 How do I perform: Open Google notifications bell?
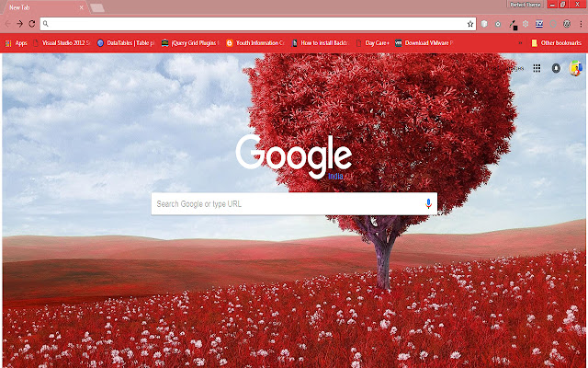556,68
